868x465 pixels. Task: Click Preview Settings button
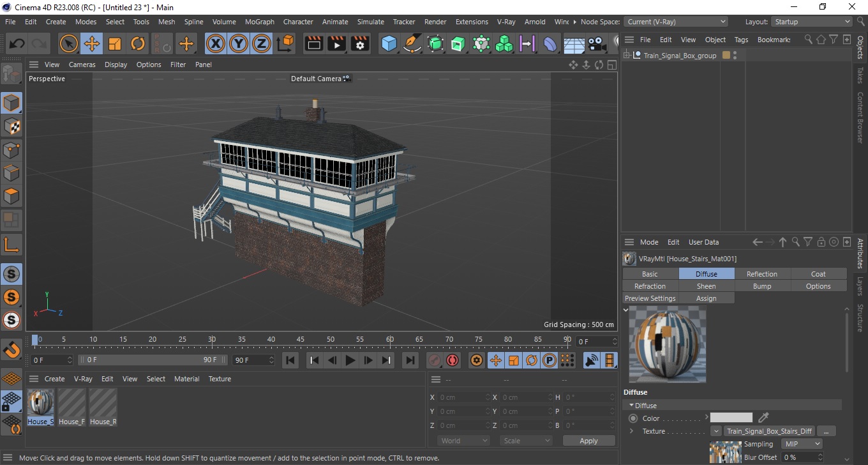[650, 298]
